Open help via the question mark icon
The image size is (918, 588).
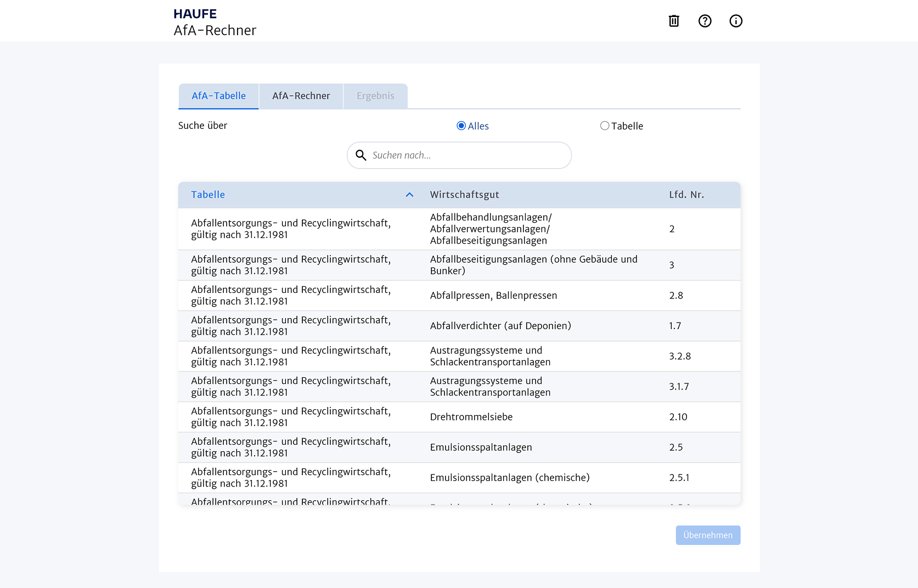pos(705,21)
